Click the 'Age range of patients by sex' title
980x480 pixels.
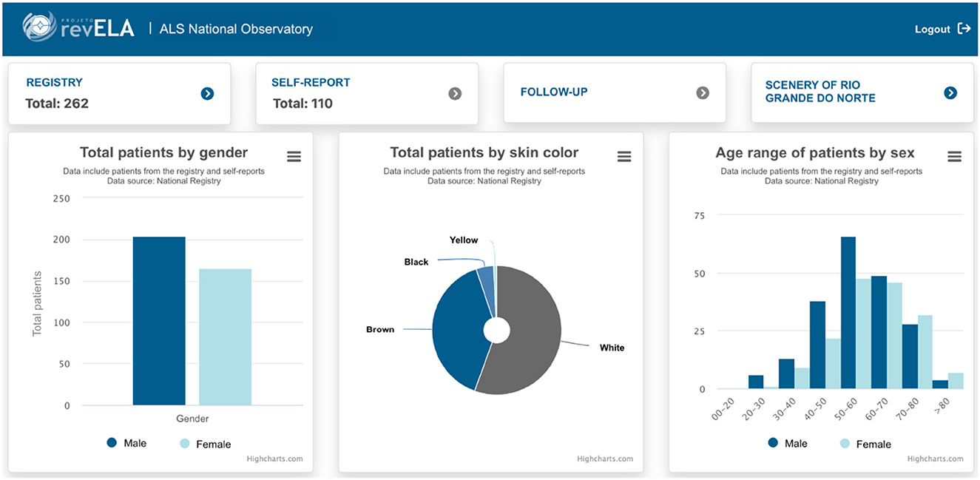coord(815,153)
